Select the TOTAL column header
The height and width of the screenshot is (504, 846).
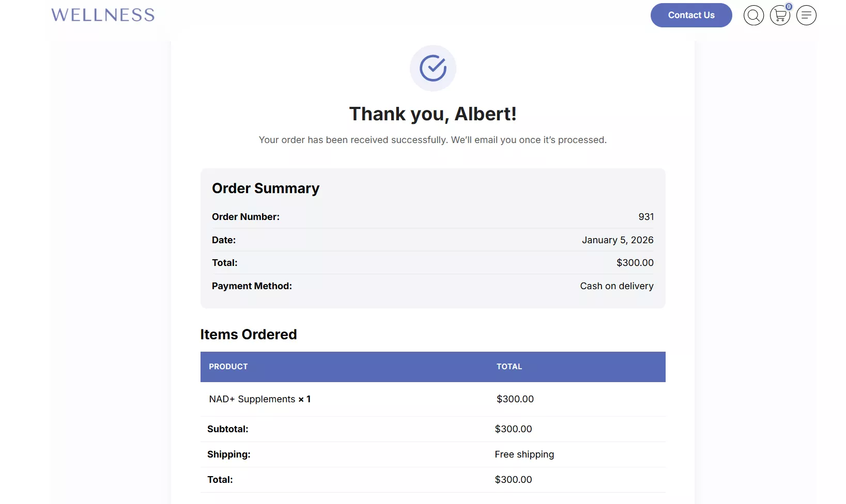pyautogui.click(x=509, y=367)
